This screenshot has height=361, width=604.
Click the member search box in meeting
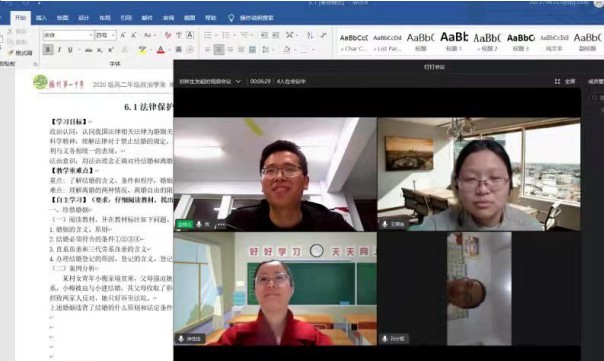tap(597, 98)
